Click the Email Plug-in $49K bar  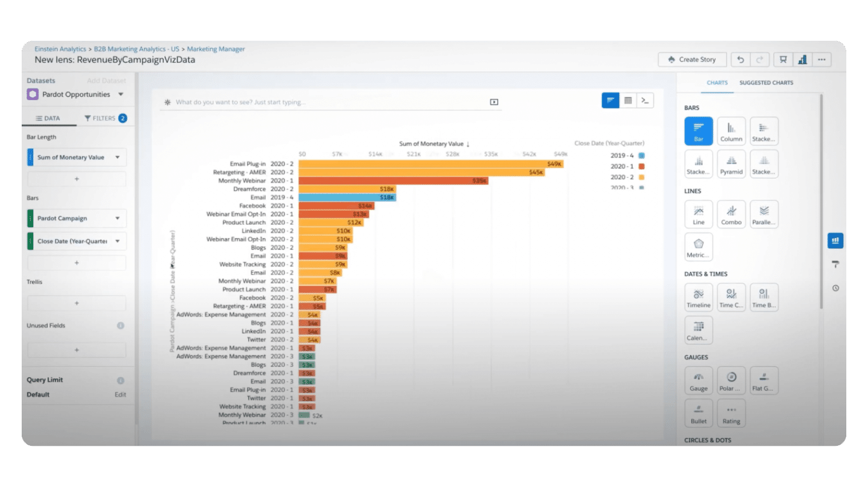(x=431, y=164)
